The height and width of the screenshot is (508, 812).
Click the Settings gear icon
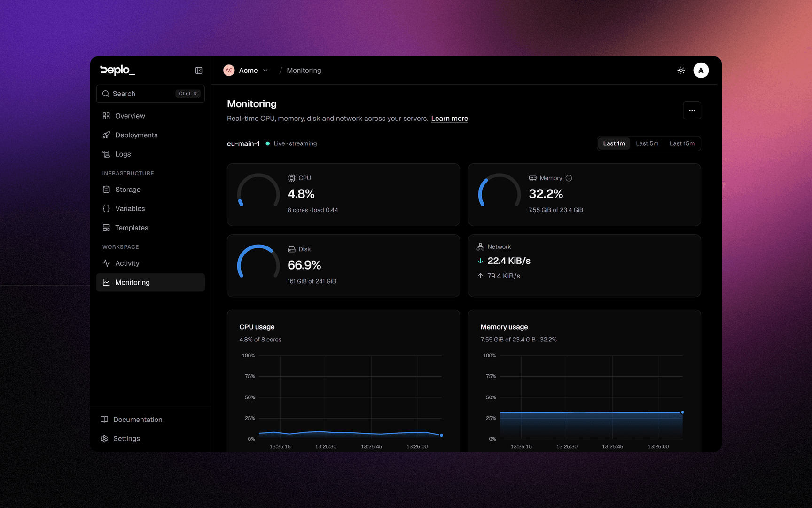tap(104, 439)
